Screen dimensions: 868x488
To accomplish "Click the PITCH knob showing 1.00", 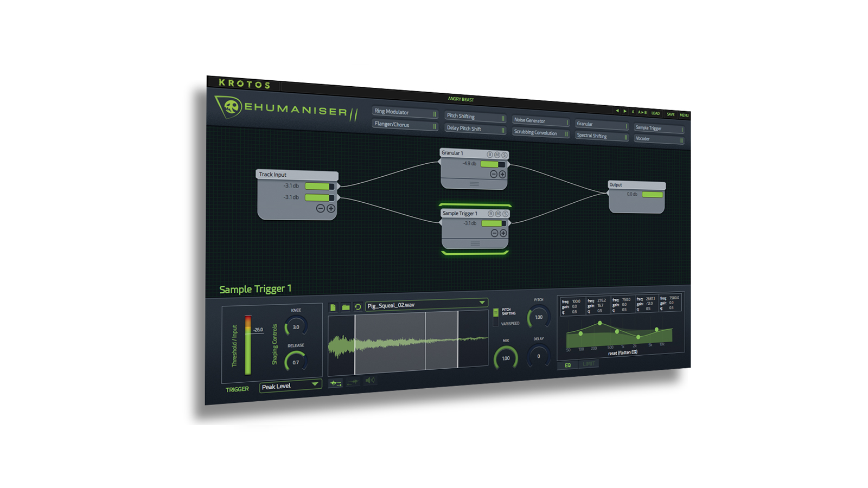I will tap(539, 317).
